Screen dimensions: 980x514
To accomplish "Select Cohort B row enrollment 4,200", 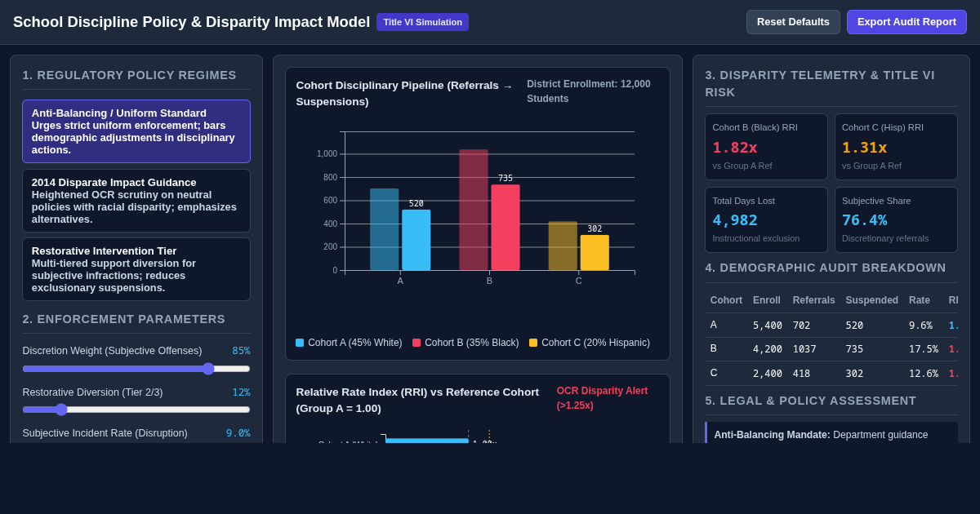I will [768, 349].
